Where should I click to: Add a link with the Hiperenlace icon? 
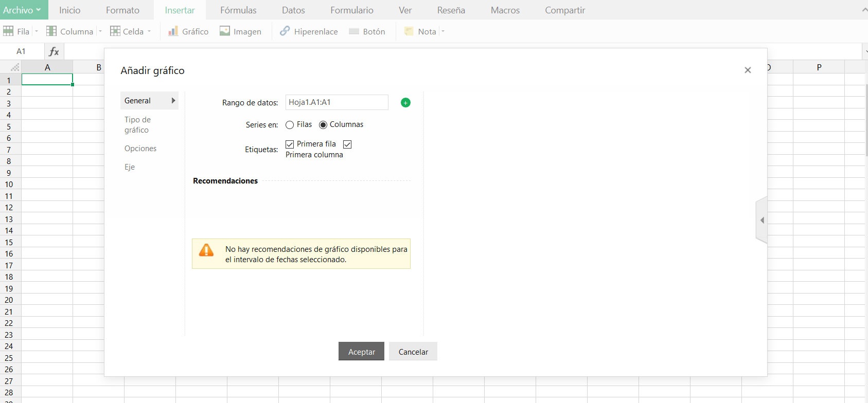click(x=285, y=31)
